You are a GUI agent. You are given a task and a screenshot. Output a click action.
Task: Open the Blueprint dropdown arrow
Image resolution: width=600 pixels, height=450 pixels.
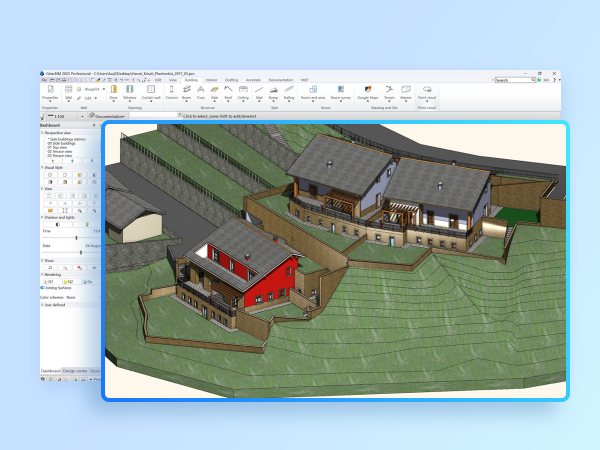point(104,89)
